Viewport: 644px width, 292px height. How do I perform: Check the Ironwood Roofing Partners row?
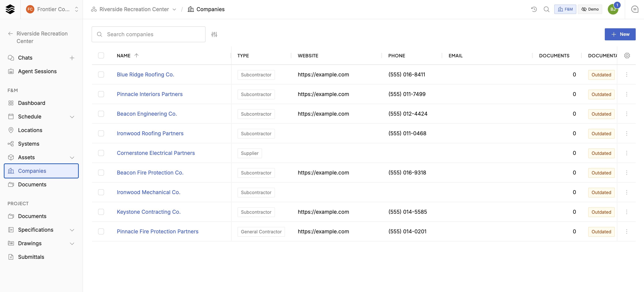pos(101,133)
